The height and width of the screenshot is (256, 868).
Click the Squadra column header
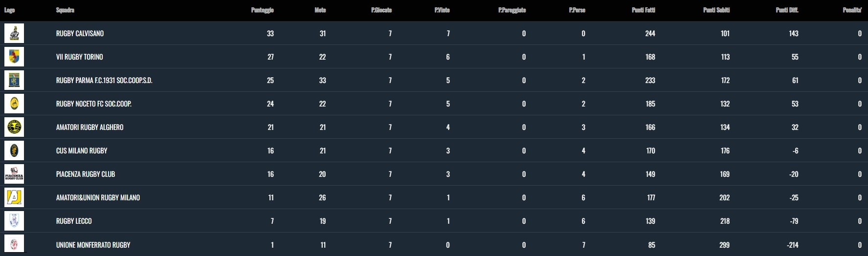[x=65, y=10]
